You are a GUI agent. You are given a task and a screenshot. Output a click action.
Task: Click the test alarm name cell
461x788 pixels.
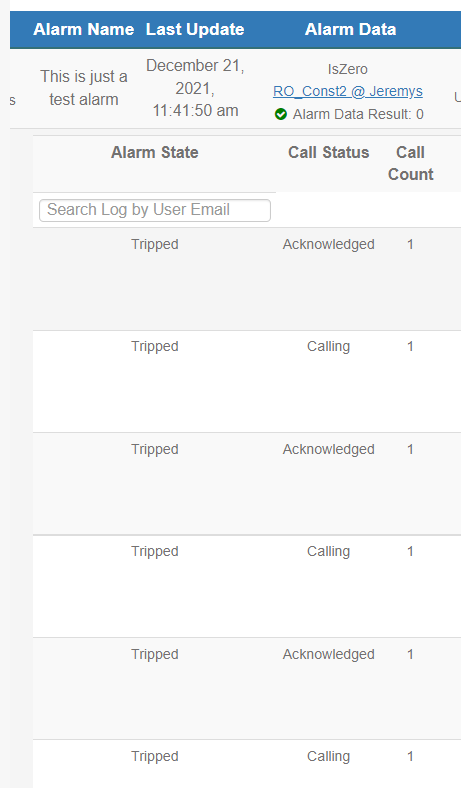pyautogui.click(x=84, y=88)
